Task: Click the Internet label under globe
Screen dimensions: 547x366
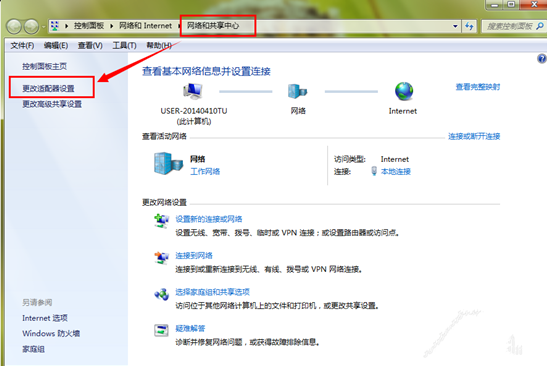Action: pyautogui.click(x=403, y=111)
